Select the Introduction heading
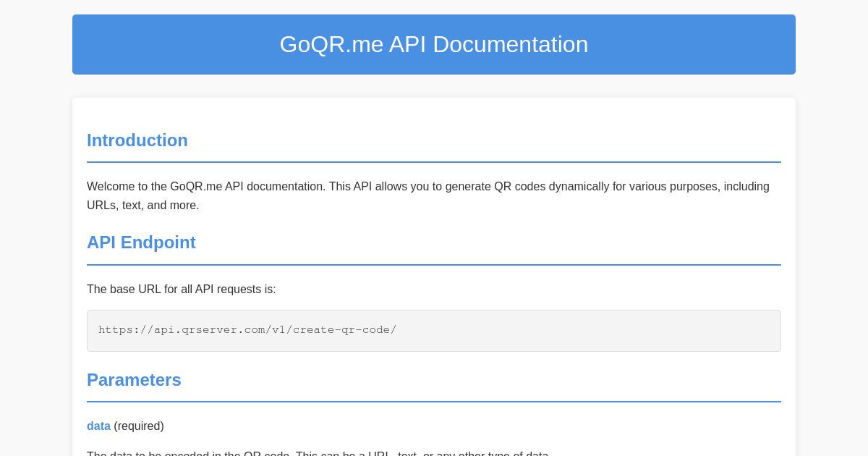Screen dimensions: 868x456 point(137,140)
